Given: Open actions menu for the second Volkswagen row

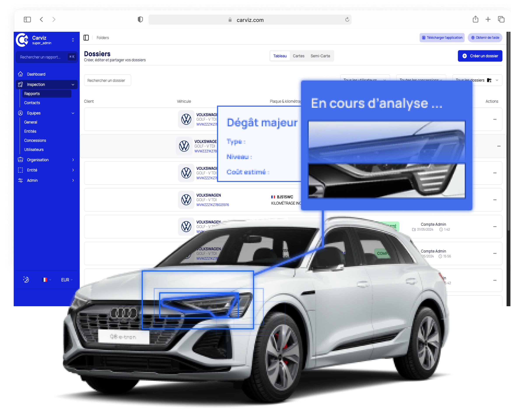Looking at the screenshot, I should click(x=499, y=146).
